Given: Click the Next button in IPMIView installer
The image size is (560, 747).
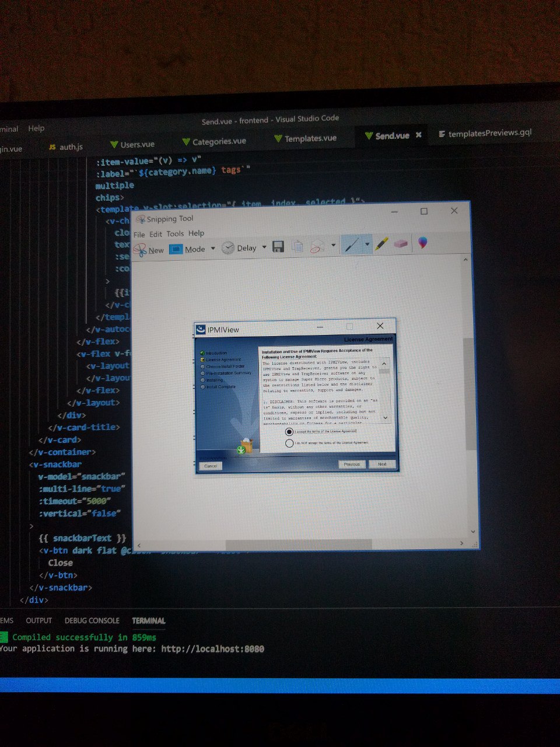Looking at the screenshot, I should coord(382,464).
